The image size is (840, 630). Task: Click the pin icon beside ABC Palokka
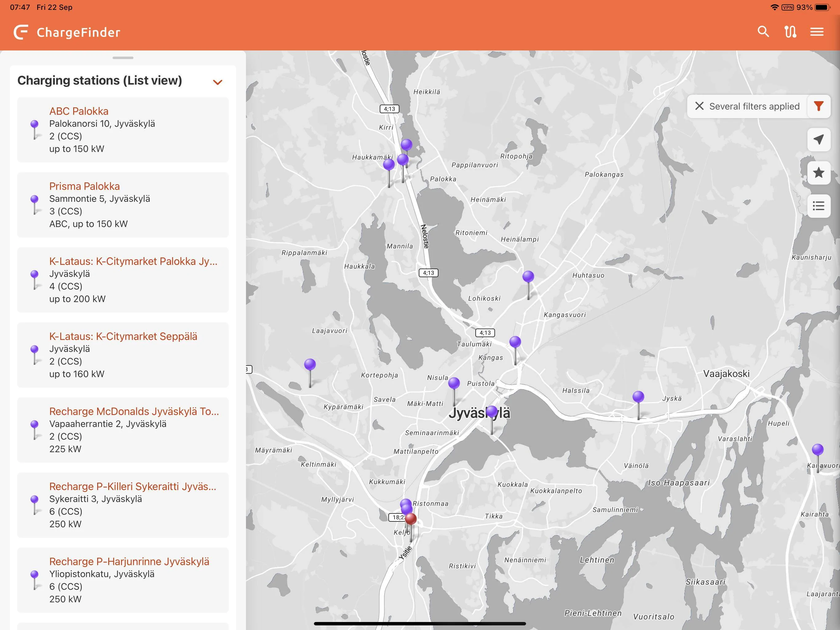coord(34,130)
